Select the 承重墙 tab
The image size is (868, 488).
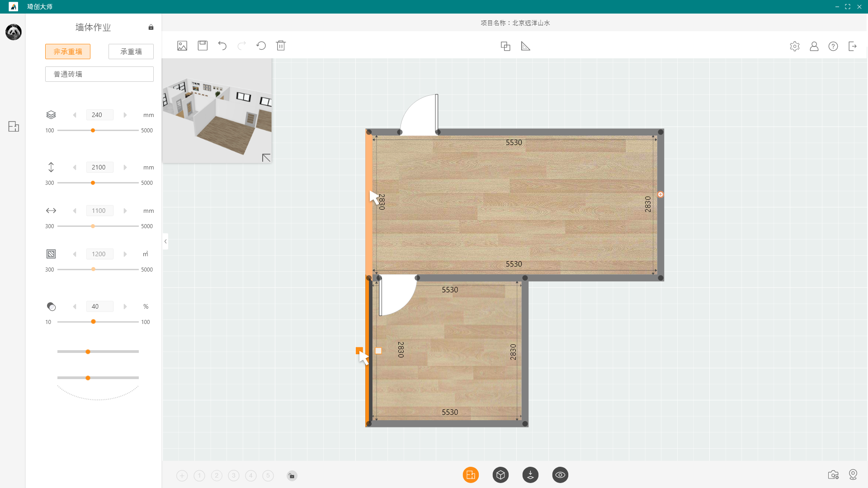coord(131,52)
